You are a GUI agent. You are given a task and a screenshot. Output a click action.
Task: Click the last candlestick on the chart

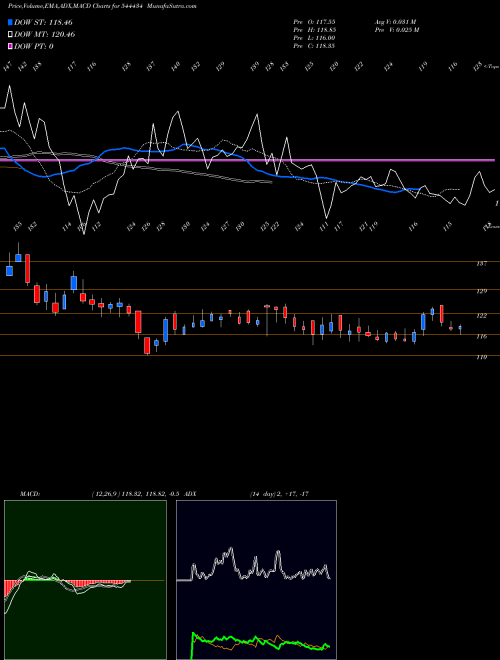pyautogui.click(x=460, y=328)
